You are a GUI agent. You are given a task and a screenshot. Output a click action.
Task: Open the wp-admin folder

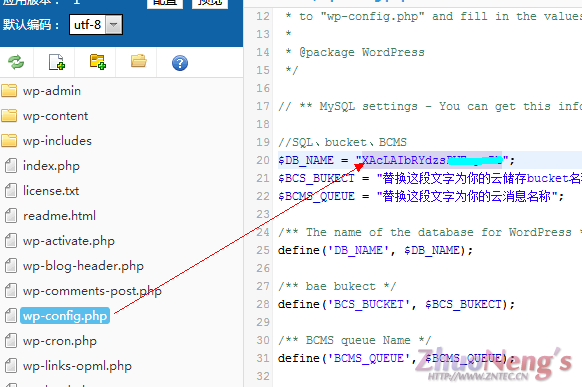(x=52, y=91)
